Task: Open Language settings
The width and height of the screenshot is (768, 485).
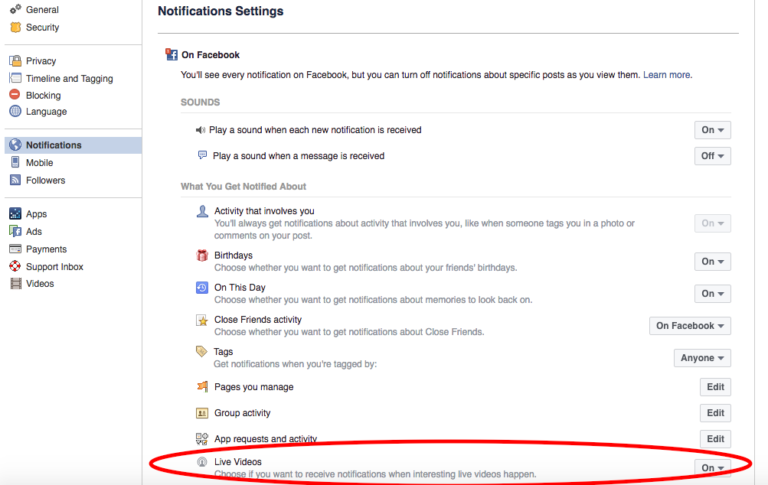Action: point(47,112)
